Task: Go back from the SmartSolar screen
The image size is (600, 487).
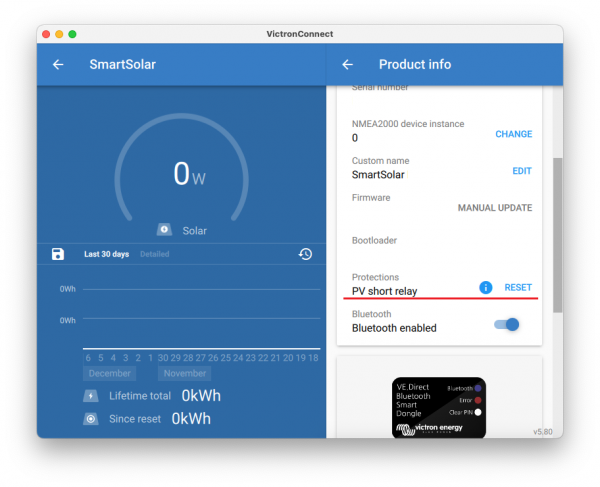Action: point(58,65)
